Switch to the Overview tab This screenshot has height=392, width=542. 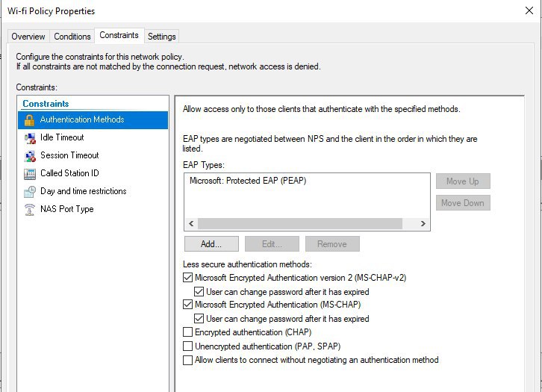(x=28, y=37)
